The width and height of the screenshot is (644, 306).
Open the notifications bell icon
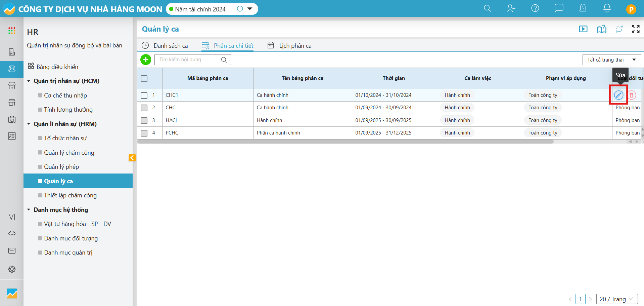pyautogui.click(x=607, y=8)
